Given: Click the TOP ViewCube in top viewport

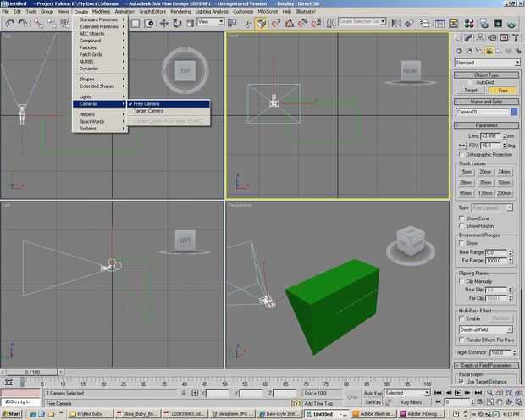Looking at the screenshot, I should 185,70.
